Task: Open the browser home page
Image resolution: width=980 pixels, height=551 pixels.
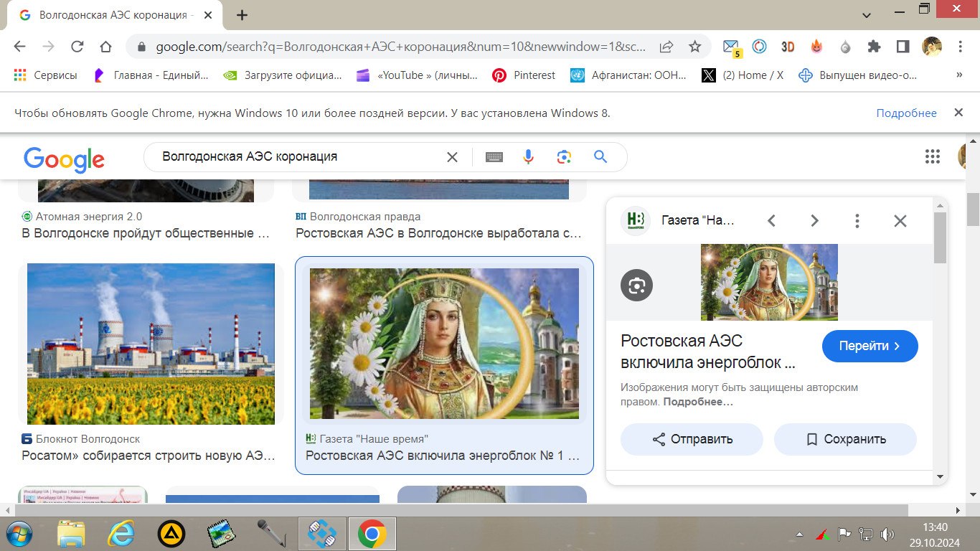Action: click(x=105, y=47)
